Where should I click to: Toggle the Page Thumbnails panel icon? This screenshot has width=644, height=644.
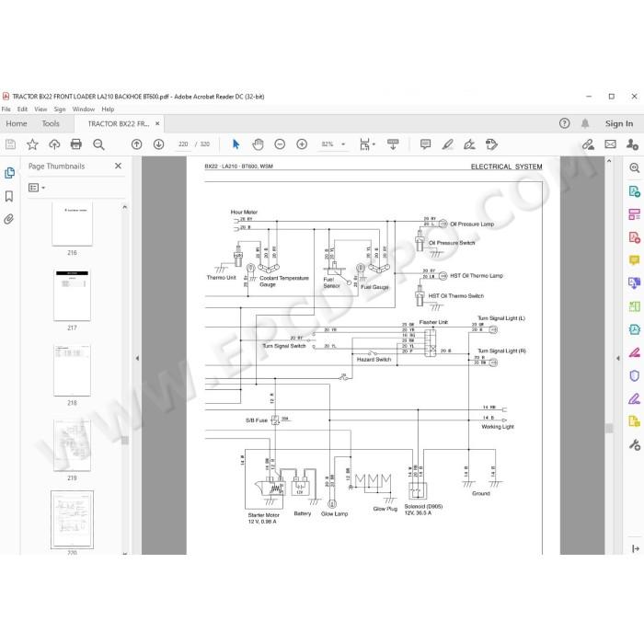[x=9, y=173]
